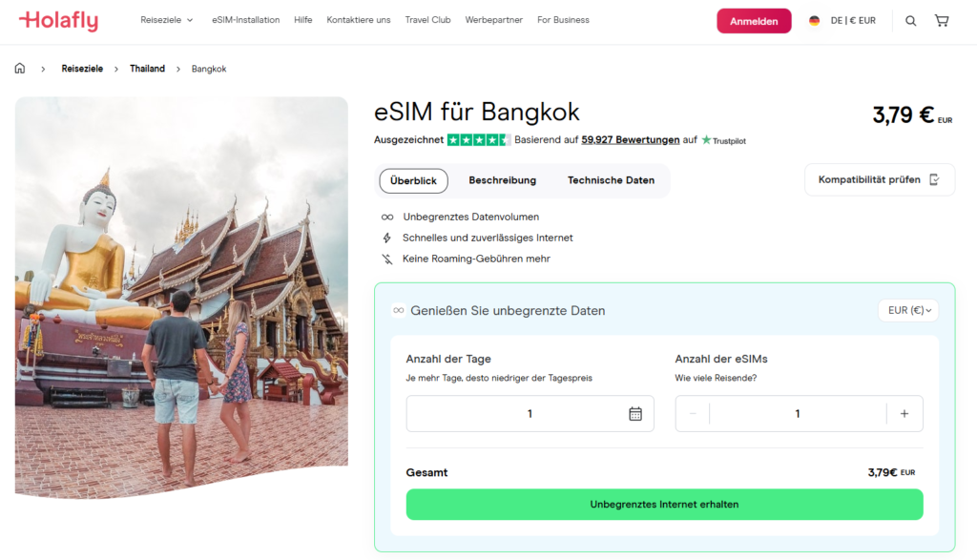
Task: Click the calendar icon in days field
Action: (x=635, y=414)
